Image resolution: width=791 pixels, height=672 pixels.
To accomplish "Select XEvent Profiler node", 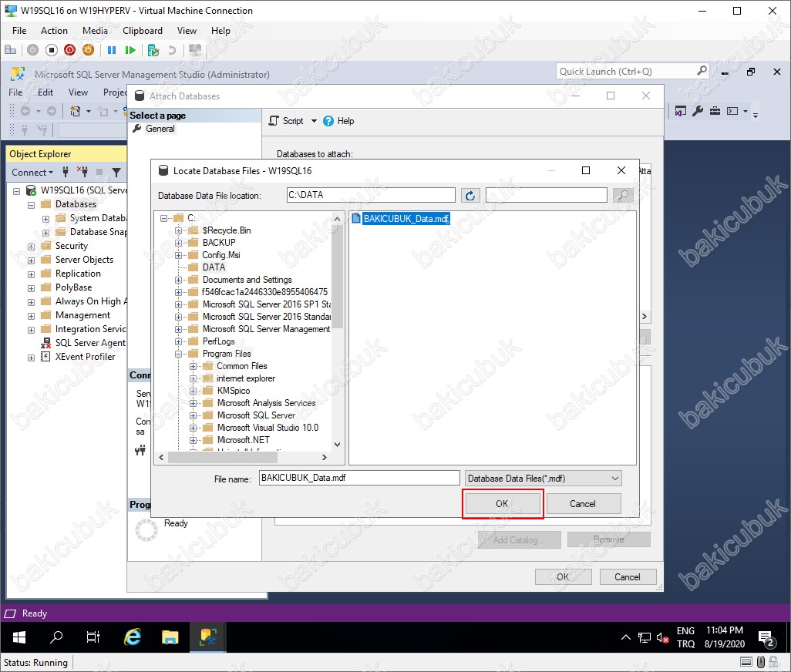I will (x=85, y=356).
